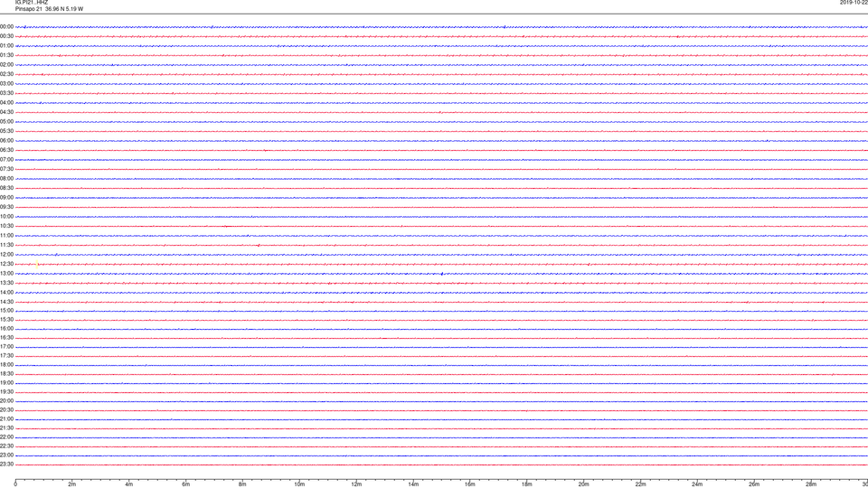Select the 08:30 trace time label
868x488 pixels.
6,188
